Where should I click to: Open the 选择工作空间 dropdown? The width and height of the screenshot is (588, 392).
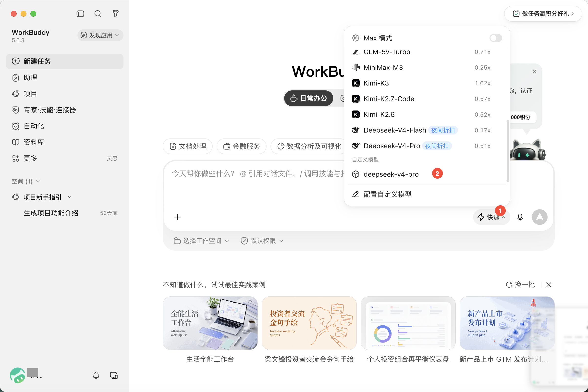[x=201, y=241]
